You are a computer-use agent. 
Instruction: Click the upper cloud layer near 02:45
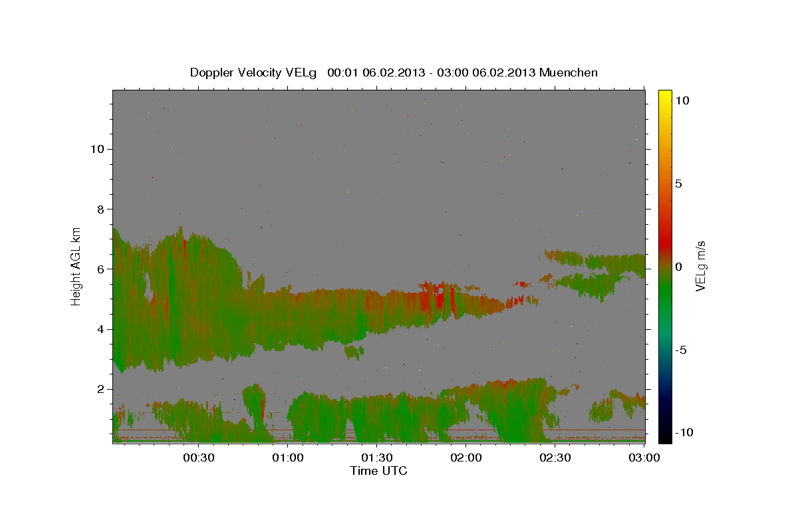pyautogui.click(x=595, y=260)
